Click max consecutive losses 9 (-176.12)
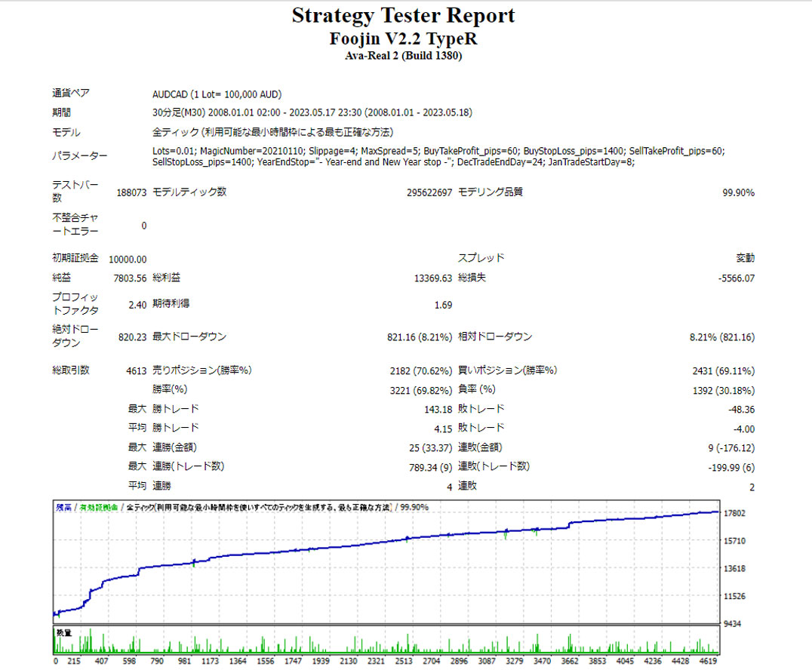The height and width of the screenshot is (670, 812). coord(731,448)
